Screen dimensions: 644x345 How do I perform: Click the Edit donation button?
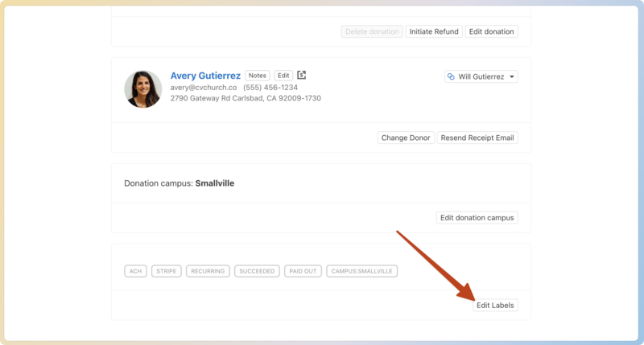[x=491, y=31]
